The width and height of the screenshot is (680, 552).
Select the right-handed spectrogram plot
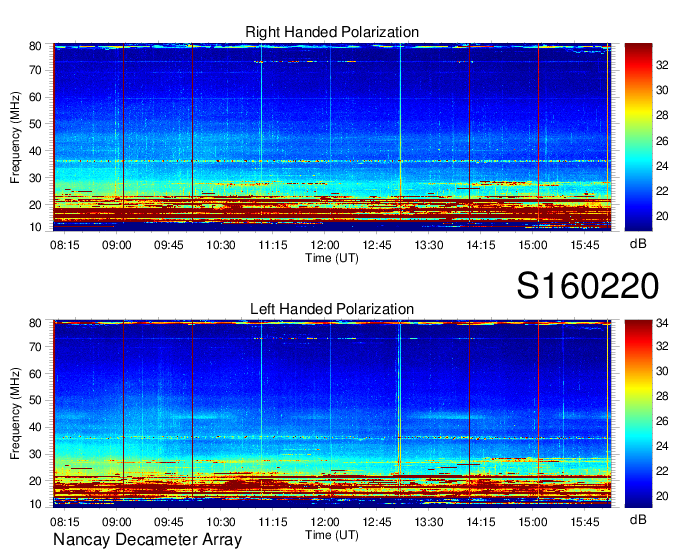[332, 137]
